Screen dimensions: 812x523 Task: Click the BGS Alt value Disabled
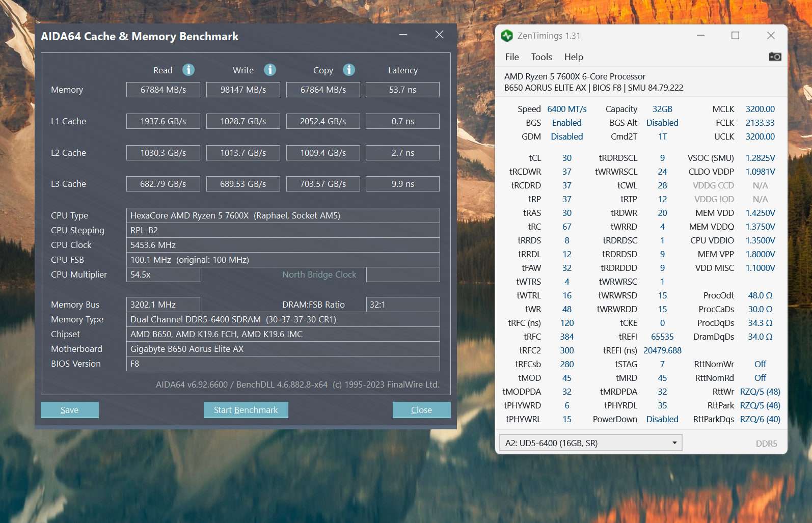[662, 123]
